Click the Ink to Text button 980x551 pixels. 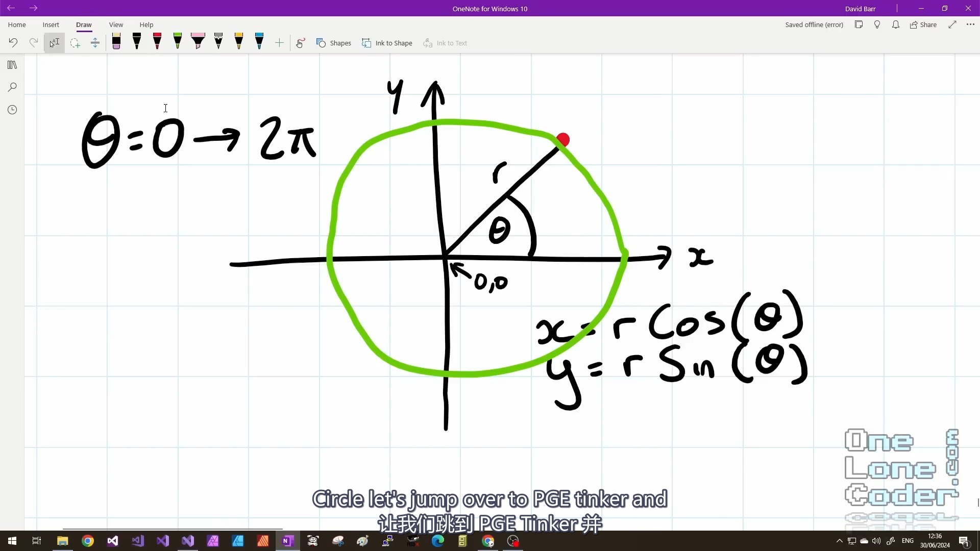pyautogui.click(x=446, y=42)
